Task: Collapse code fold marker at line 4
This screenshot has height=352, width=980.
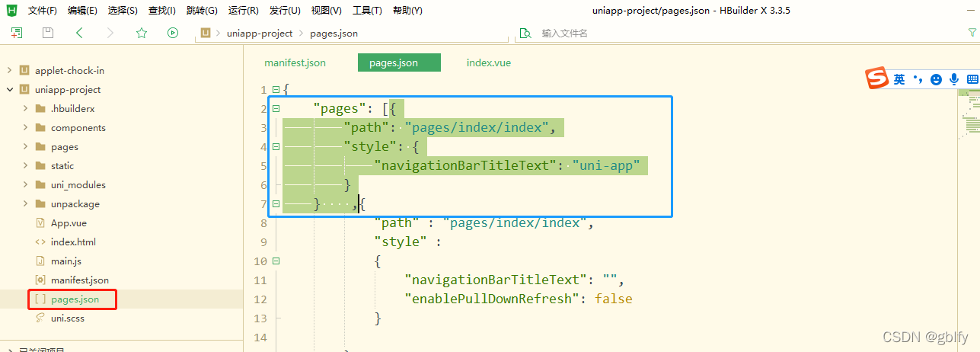Action: 276,146
